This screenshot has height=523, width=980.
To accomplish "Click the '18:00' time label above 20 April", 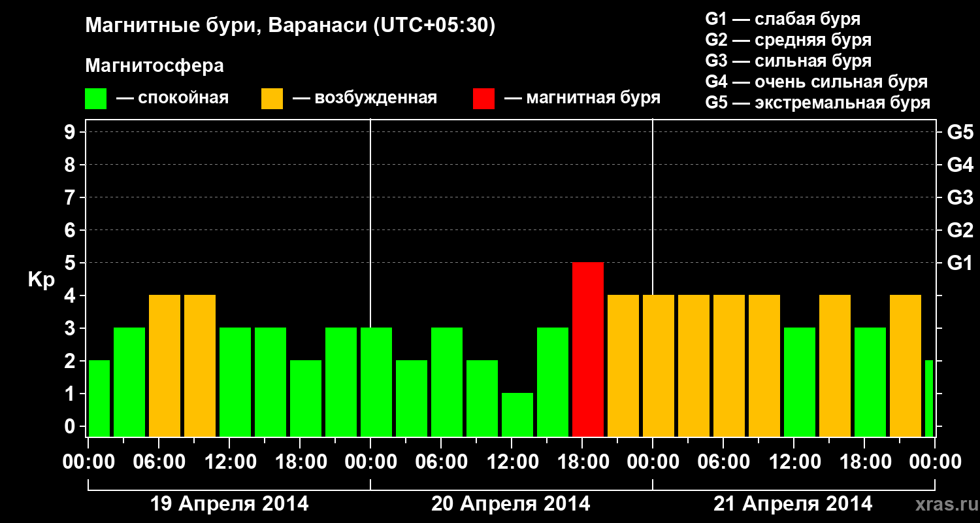I will coord(583,462).
